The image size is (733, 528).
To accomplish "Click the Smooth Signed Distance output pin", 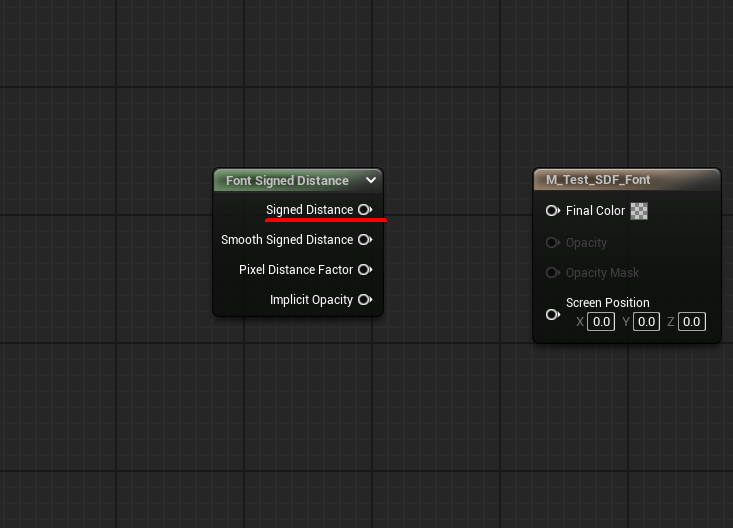I will click(x=365, y=240).
